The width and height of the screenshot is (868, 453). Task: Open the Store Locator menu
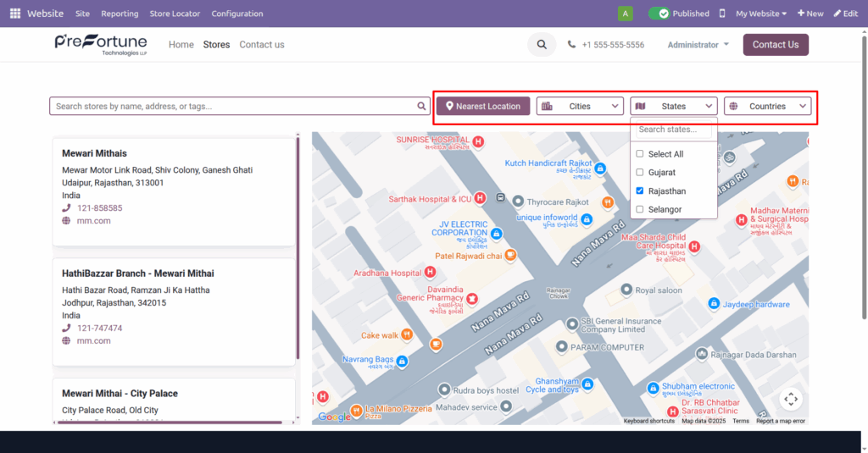[x=175, y=14]
